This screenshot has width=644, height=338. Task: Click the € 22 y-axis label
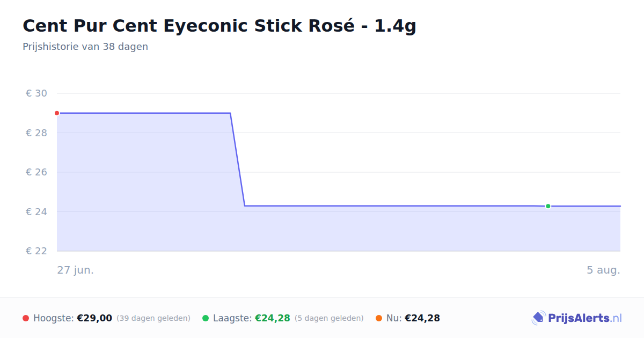(x=36, y=251)
